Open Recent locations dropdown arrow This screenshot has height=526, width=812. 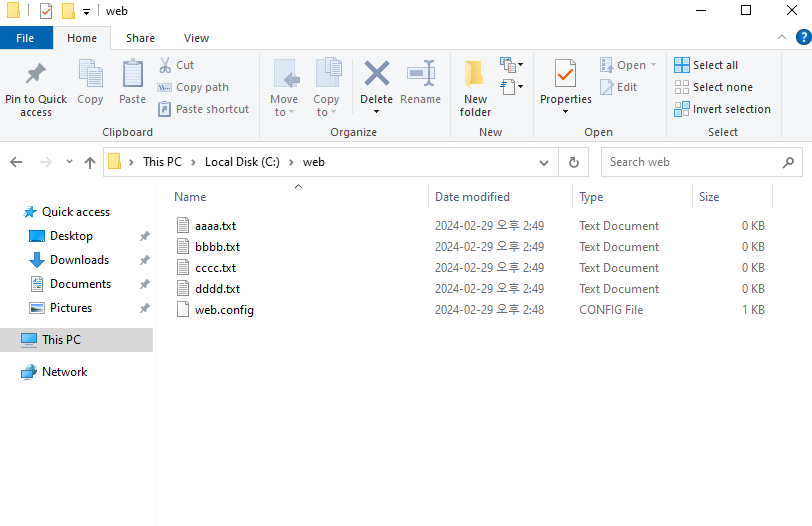[69, 162]
